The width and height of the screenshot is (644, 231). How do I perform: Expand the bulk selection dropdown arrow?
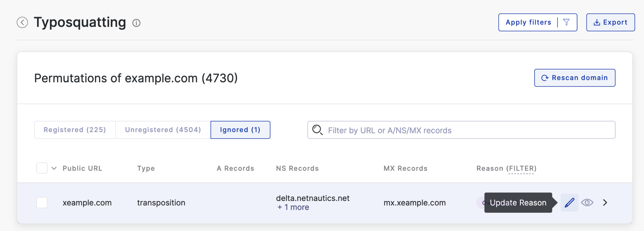click(x=54, y=168)
